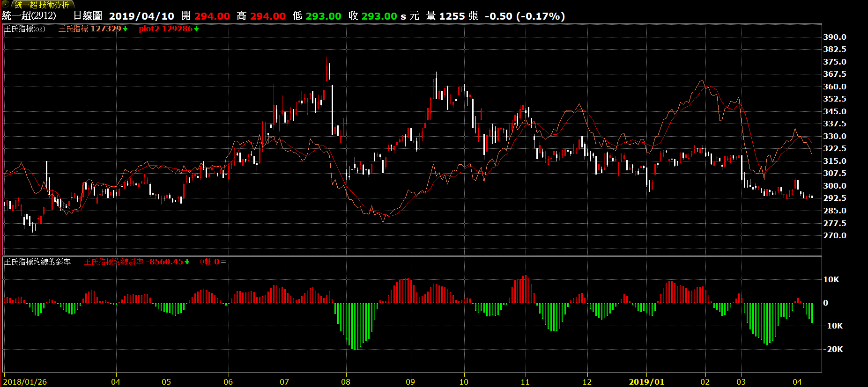The image size is (868, 387).
Task: Click the round dropdown icon beside the tab
Action: pyautogui.click(x=5, y=4)
